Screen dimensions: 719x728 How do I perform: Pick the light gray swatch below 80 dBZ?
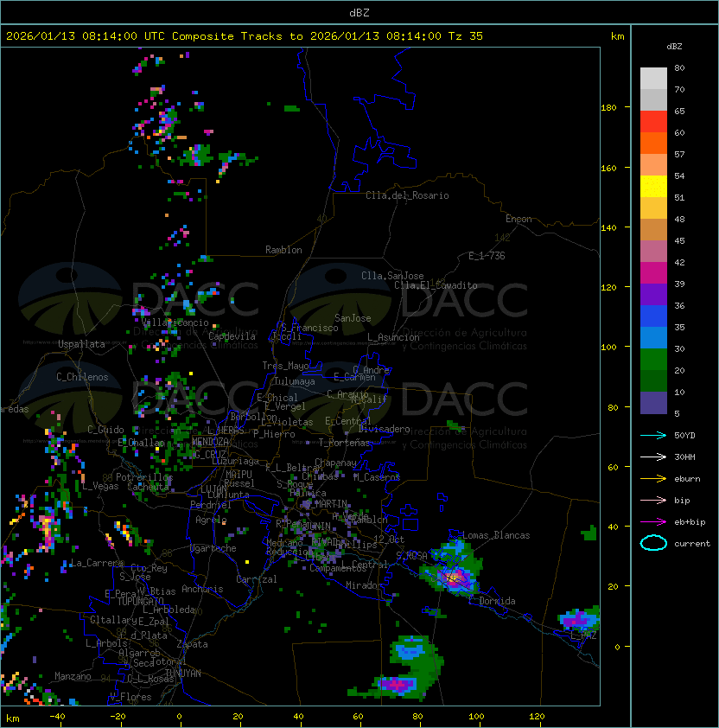tap(653, 78)
